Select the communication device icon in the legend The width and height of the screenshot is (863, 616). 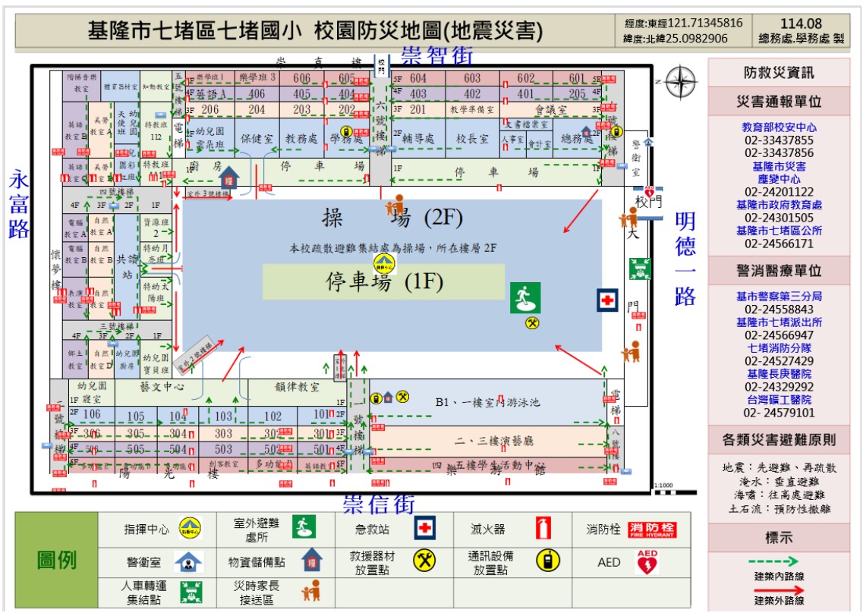tap(546, 561)
